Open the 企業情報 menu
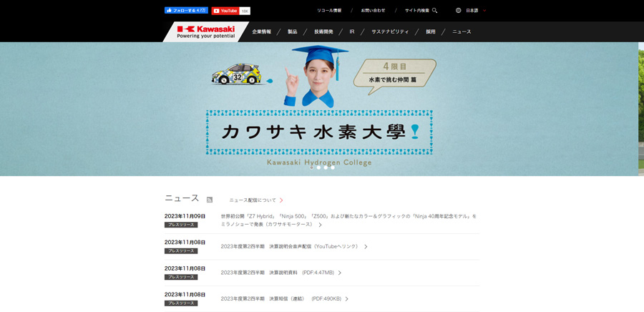Screen dimensions: 644x312 (x=262, y=31)
